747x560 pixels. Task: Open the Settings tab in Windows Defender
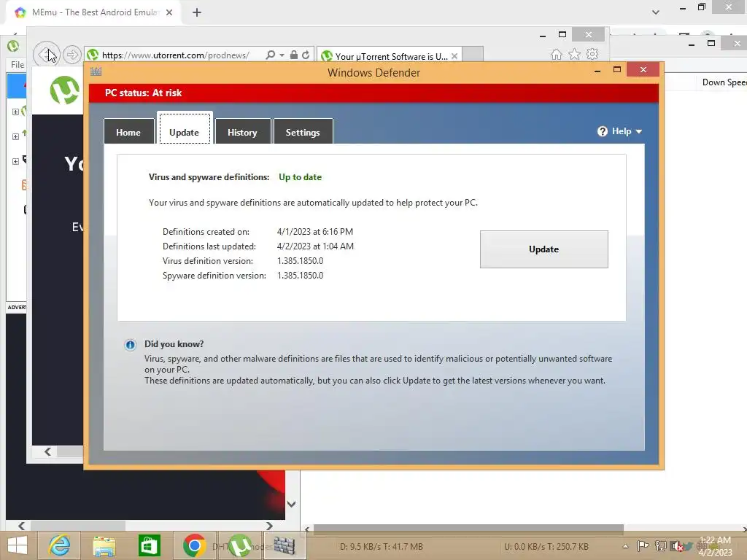pyautogui.click(x=303, y=132)
